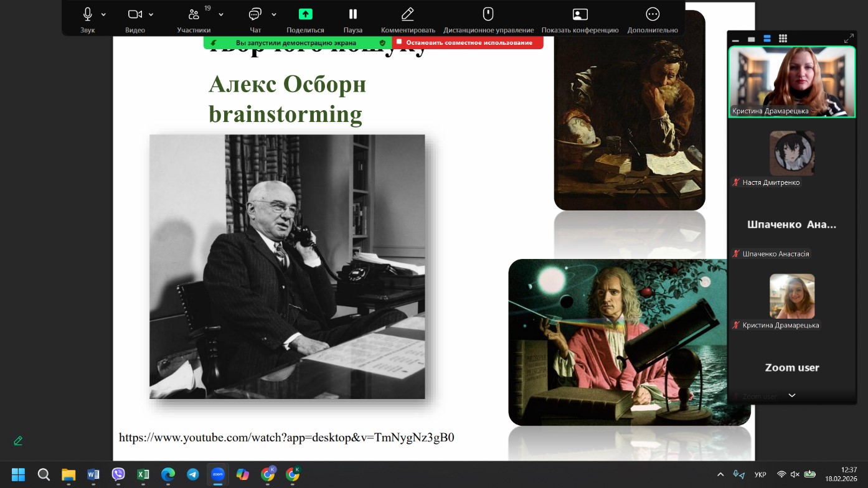Click the Alex Osborn black-and-white photo

click(287, 266)
